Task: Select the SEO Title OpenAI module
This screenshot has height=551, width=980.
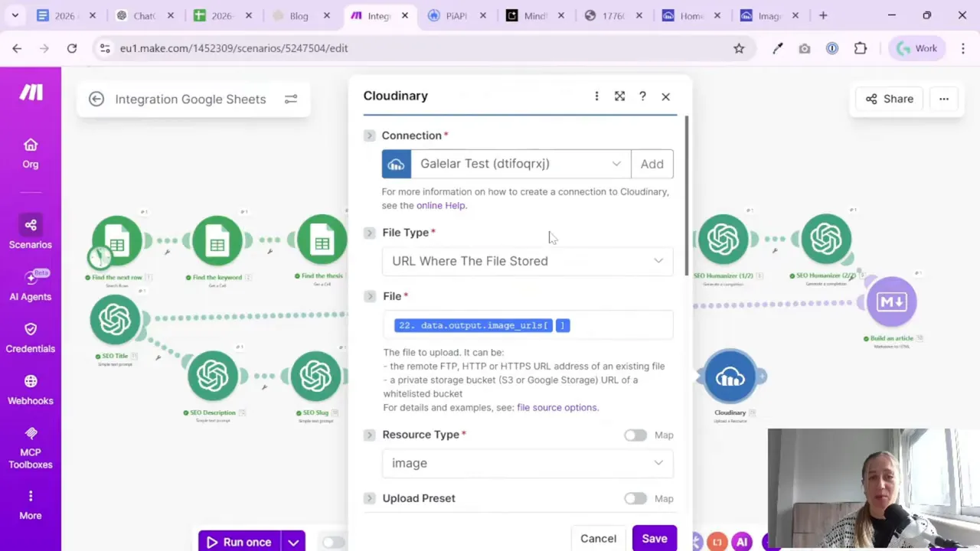Action: pyautogui.click(x=115, y=319)
